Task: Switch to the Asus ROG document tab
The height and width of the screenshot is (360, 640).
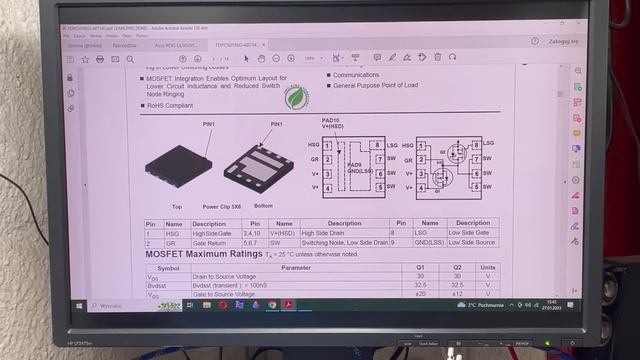Action: 176,45
